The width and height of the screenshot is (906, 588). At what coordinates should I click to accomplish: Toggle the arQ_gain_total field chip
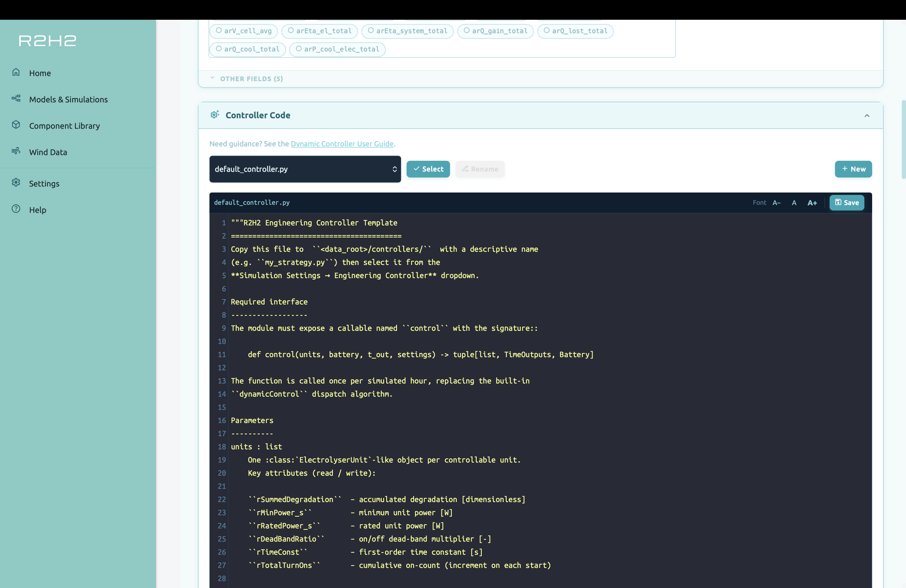(x=496, y=31)
